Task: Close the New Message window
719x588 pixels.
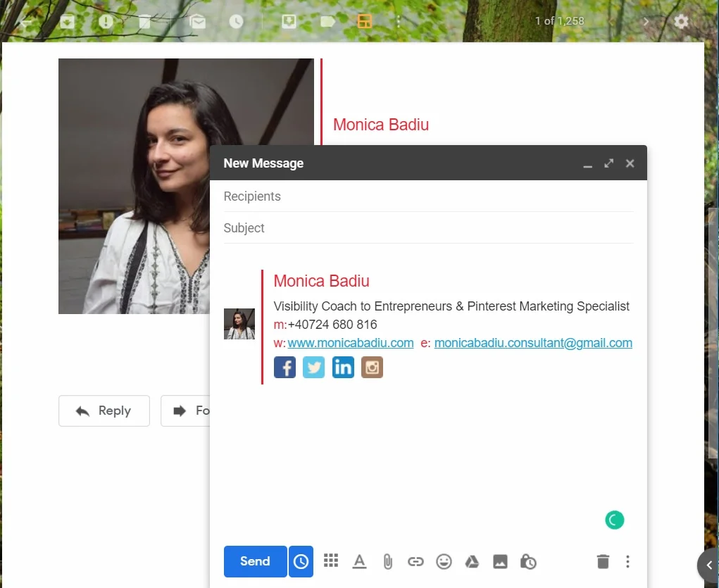Action: point(630,163)
